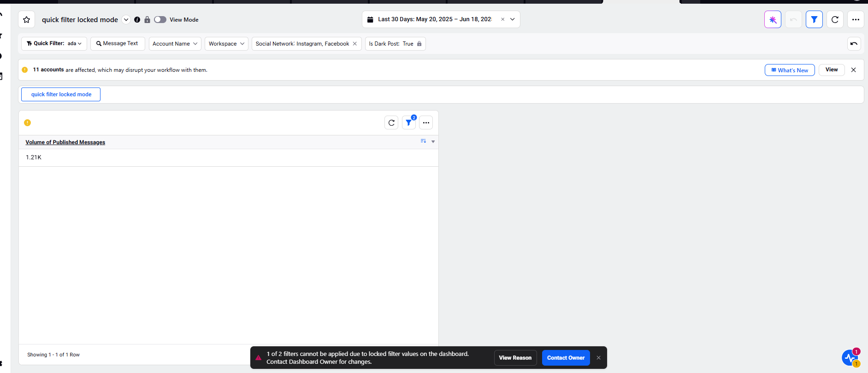The width and height of the screenshot is (868, 373).
Task: Click Showing 1 - 1 of 1 Row text
Action: tap(53, 355)
